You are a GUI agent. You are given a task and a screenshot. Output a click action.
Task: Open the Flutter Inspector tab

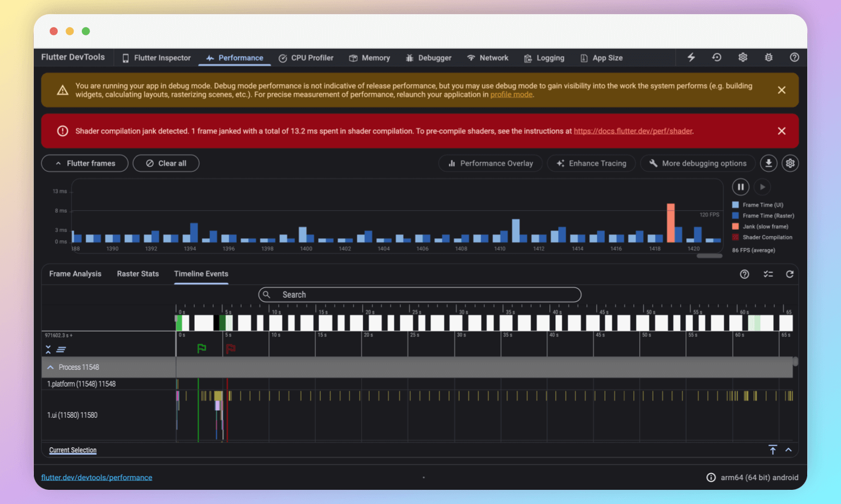coord(157,58)
